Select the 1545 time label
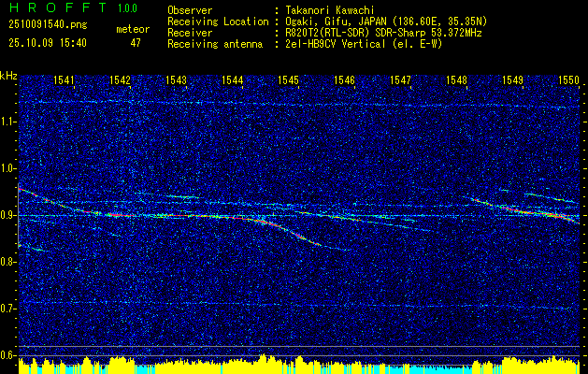 tap(288, 79)
